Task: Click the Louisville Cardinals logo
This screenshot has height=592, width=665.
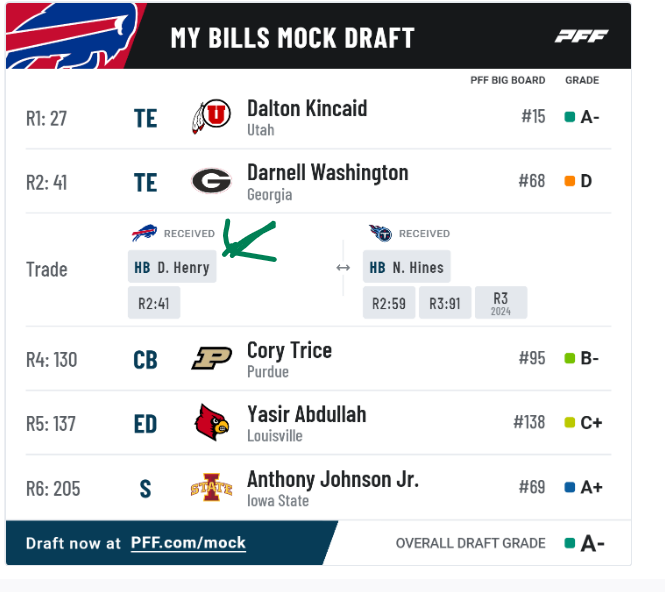Action: [211, 422]
